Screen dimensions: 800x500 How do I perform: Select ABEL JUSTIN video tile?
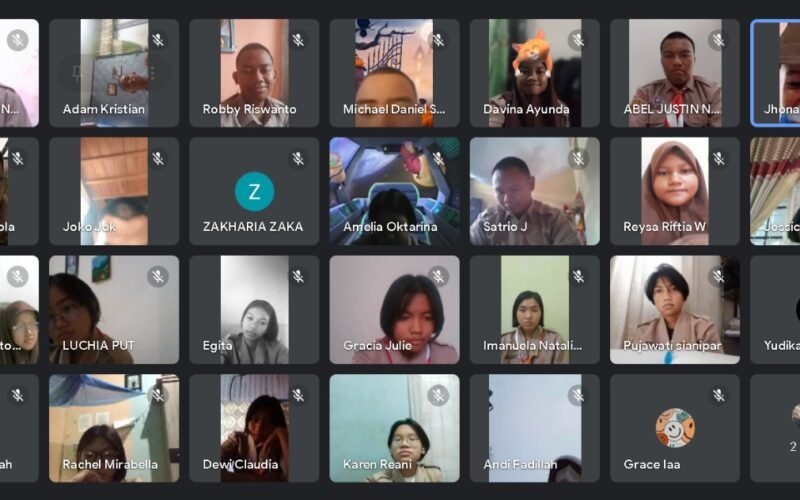[x=675, y=73]
